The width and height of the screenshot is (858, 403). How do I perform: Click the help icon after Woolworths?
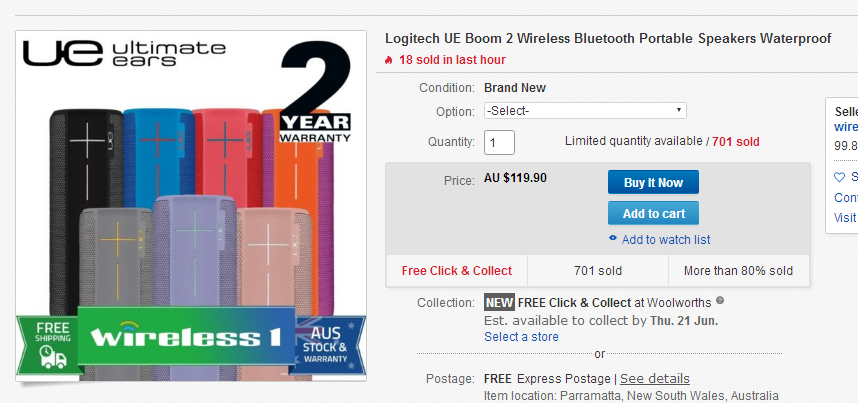(720, 300)
